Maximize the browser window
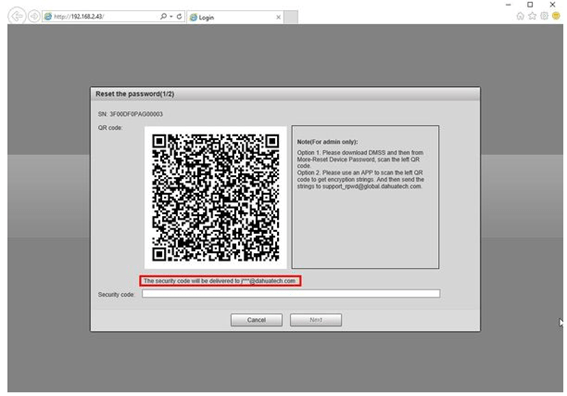This screenshot has height=396, width=567. click(x=530, y=4)
